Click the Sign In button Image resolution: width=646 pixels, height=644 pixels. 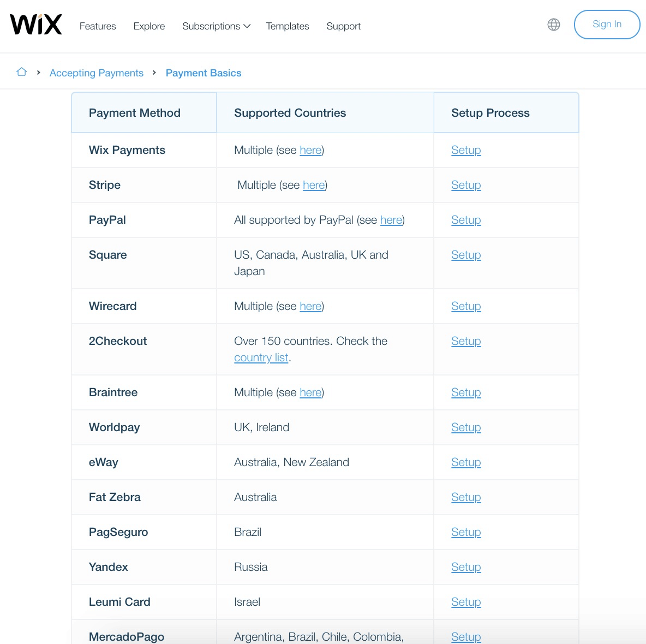607,25
